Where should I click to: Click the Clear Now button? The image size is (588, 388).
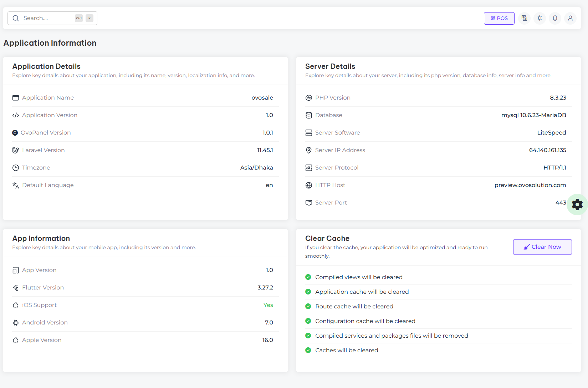[542, 247]
